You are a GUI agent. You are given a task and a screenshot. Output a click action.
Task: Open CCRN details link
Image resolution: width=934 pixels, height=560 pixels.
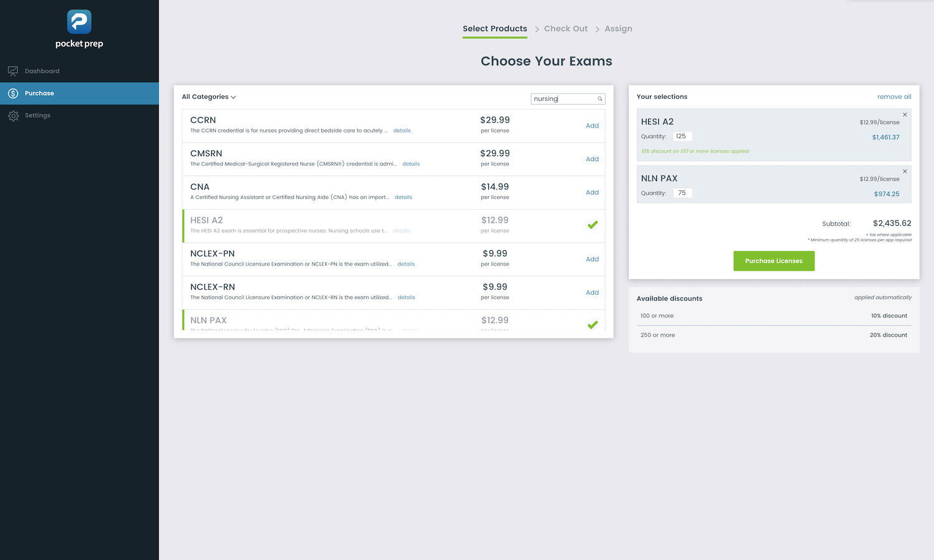click(402, 131)
